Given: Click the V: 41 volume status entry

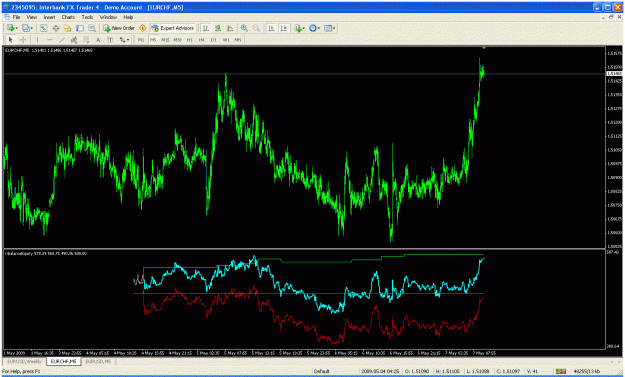Looking at the screenshot, I should [533, 371].
